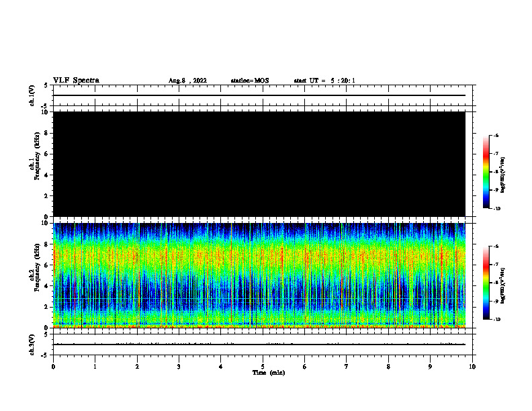Viewport: 532px width, 411px height.
Task: Click the ch.3 voltage waveform strip
Action: [x=263, y=345]
